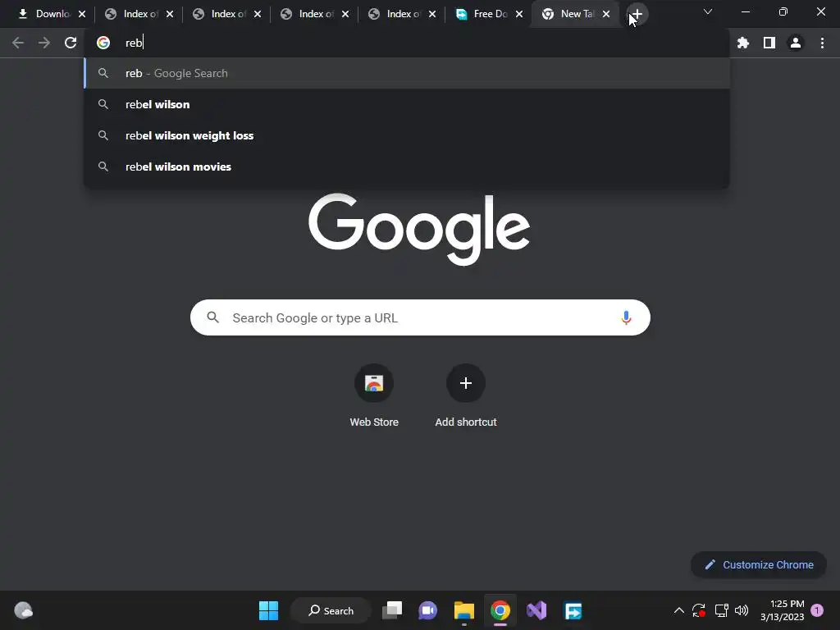Screen dimensions: 840x630
Task: Open notification center badge
Action: [x=817, y=610]
